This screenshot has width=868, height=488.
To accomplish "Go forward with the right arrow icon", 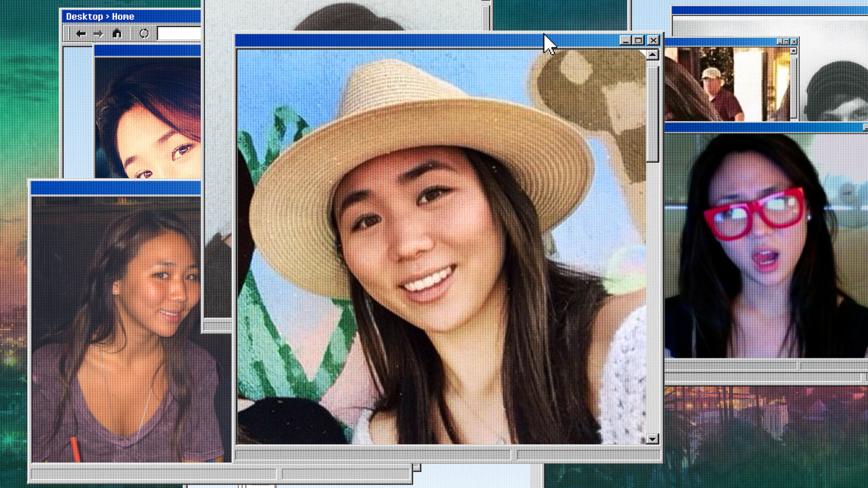I will [x=98, y=33].
